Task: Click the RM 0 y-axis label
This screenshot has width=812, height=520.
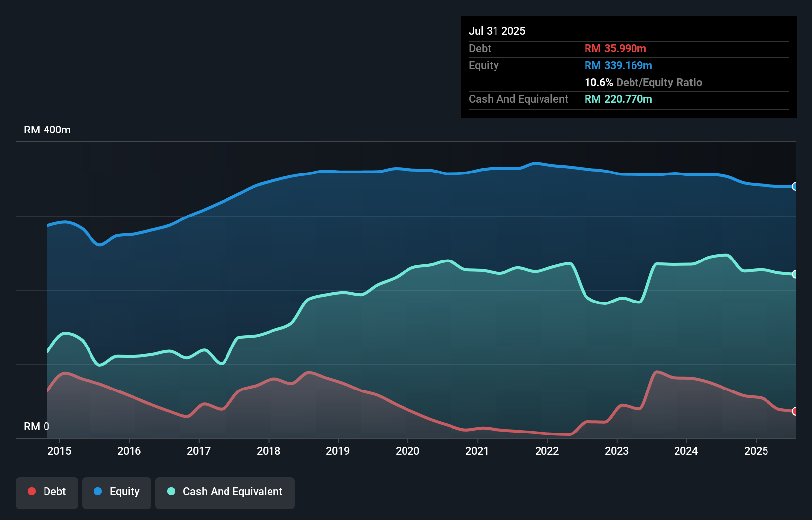Action: coord(37,426)
